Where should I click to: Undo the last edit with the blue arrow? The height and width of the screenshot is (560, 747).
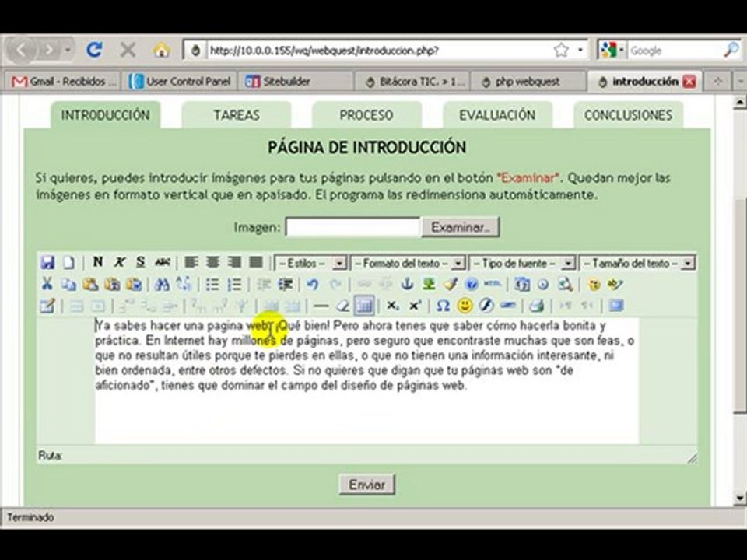coord(313,285)
